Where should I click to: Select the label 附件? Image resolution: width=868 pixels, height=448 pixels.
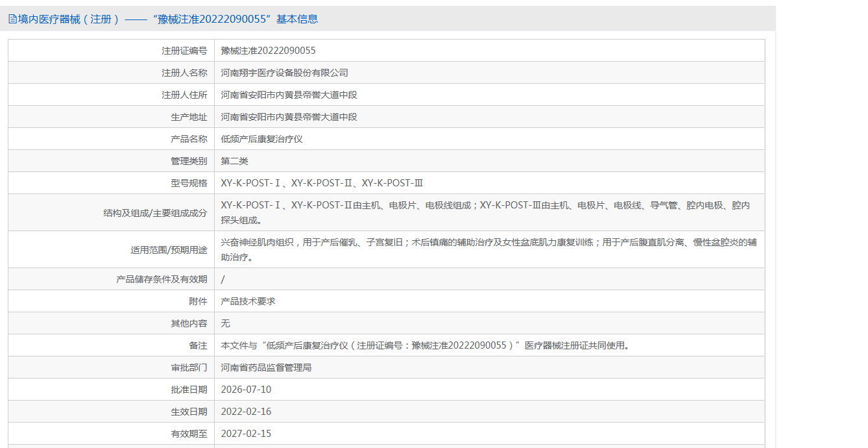pyautogui.click(x=198, y=301)
